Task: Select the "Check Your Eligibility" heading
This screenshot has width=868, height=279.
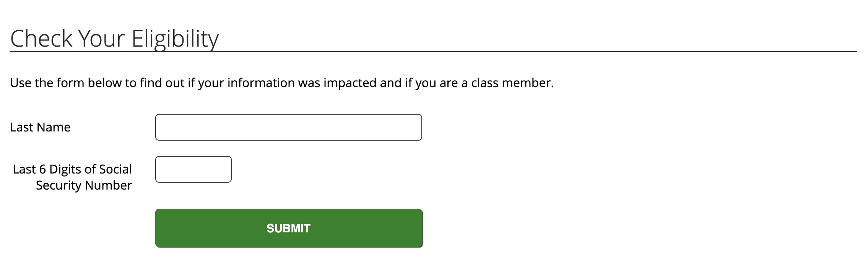Action: coord(114,39)
